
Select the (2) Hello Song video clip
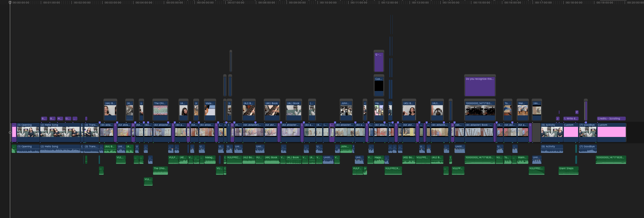[x=60, y=132]
